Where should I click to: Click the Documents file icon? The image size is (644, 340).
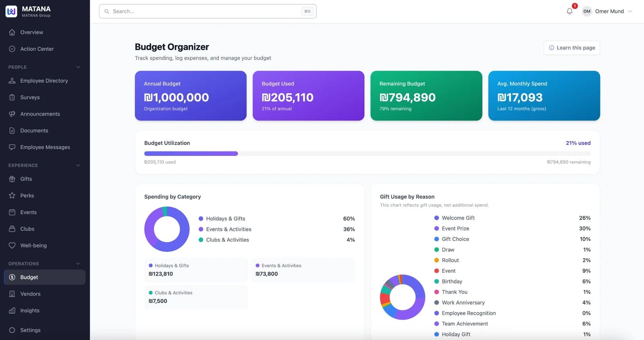tap(12, 131)
